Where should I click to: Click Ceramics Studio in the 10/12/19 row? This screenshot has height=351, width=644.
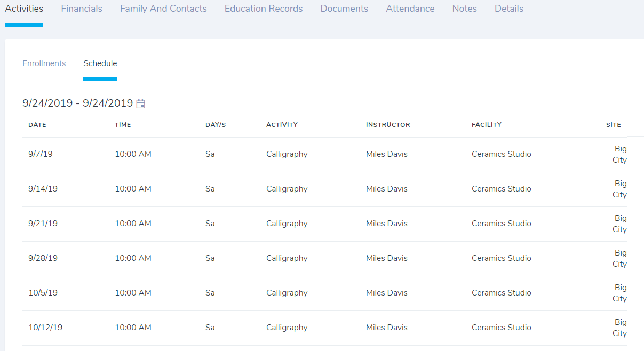click(501, 328)
